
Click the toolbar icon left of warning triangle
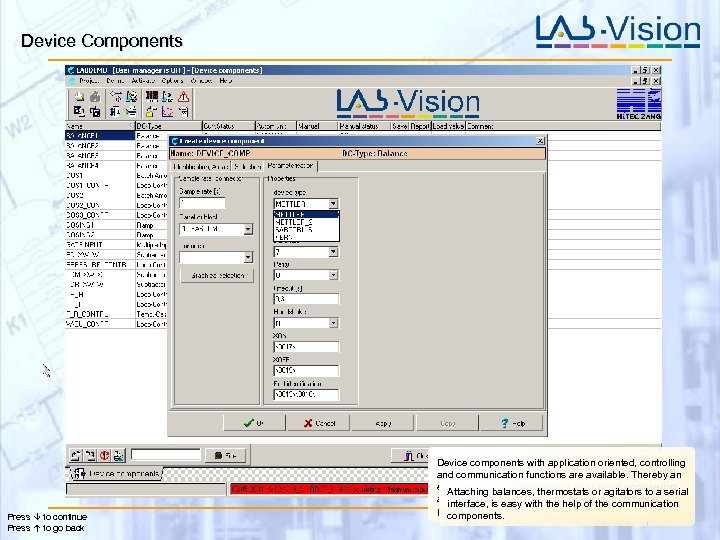coord(167,96)
